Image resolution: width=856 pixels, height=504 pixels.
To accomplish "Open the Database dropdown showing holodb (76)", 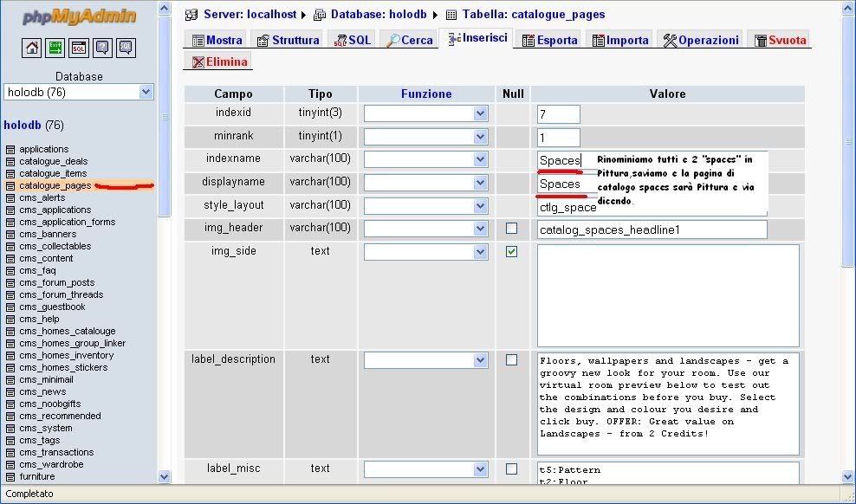I will tap(79, 92).
